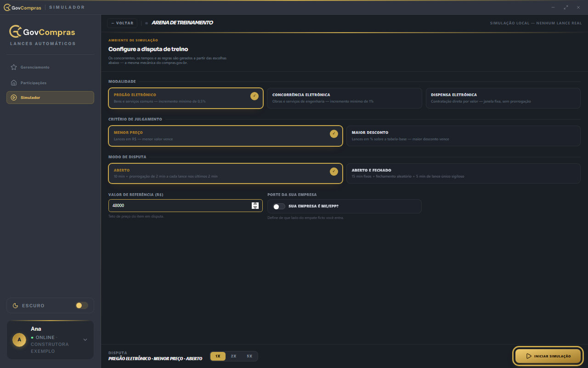Minimize the window
This screenshot has width=588, height=368.
point(553,7)
